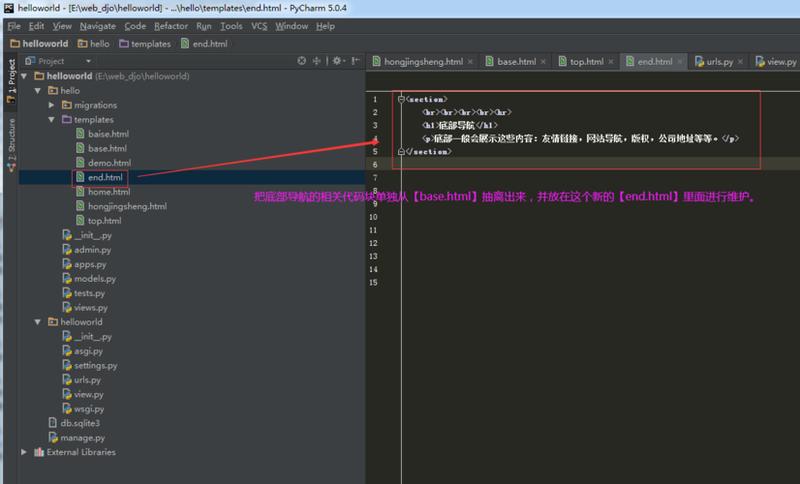Collapse the templates folder

point(51,119)
